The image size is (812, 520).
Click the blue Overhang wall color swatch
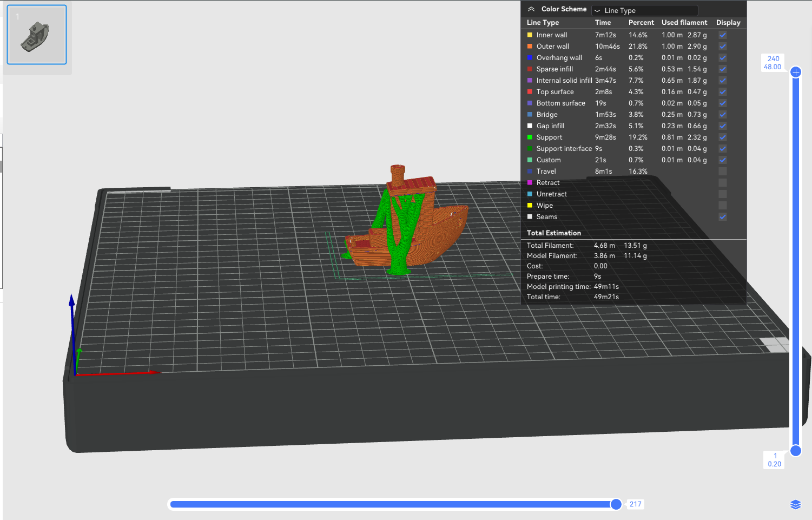[530, 58]
